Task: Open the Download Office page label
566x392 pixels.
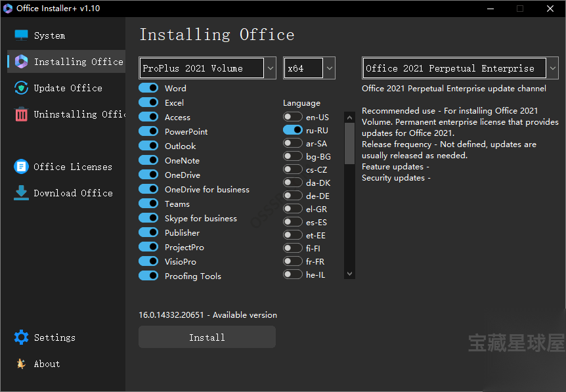Action: [x=74, y=193]
